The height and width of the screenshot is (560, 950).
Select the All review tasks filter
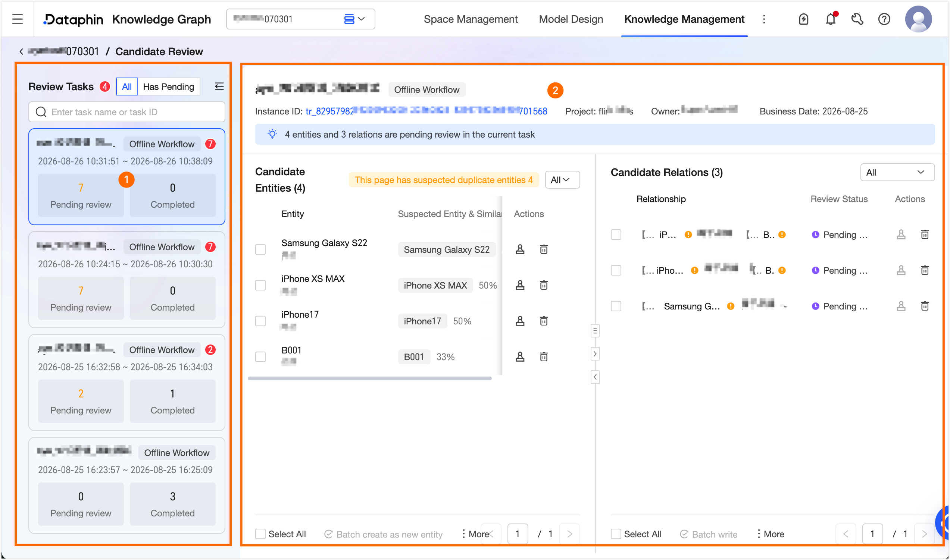click(x=126, y=87)
